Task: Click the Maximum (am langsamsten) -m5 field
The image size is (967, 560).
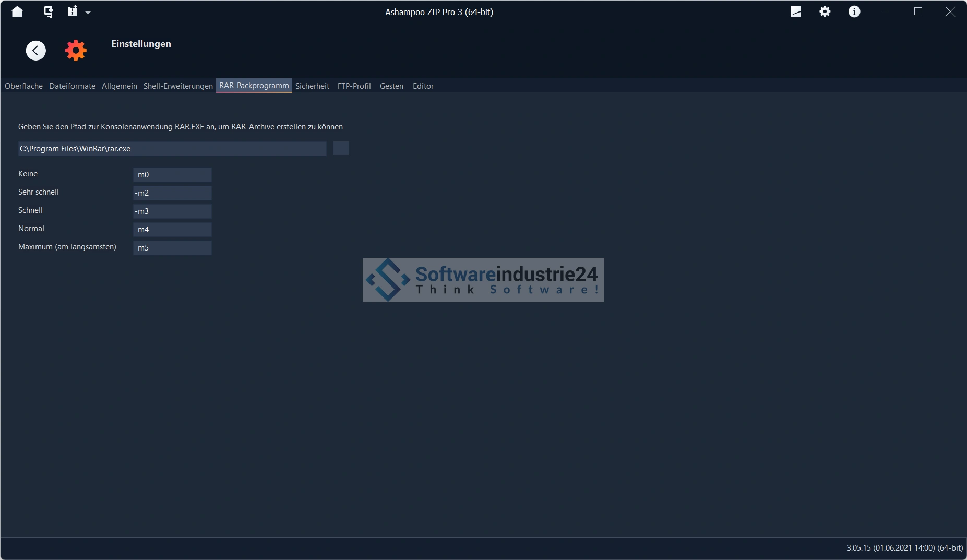Action: coord(172,248)
